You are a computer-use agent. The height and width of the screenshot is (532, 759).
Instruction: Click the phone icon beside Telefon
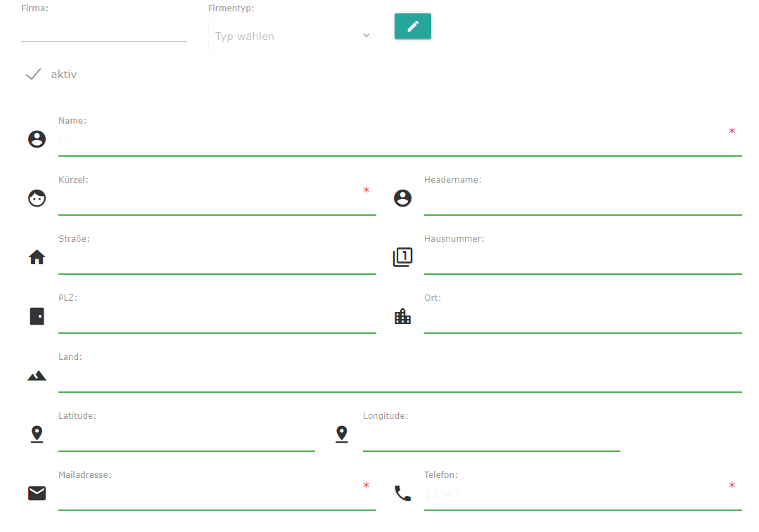click(402, 493)
